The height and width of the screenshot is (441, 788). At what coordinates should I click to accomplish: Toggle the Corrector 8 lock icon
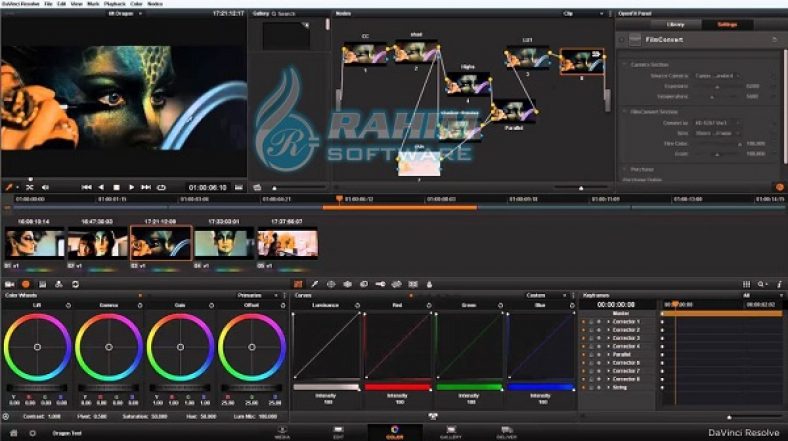(x=591, y=379)
